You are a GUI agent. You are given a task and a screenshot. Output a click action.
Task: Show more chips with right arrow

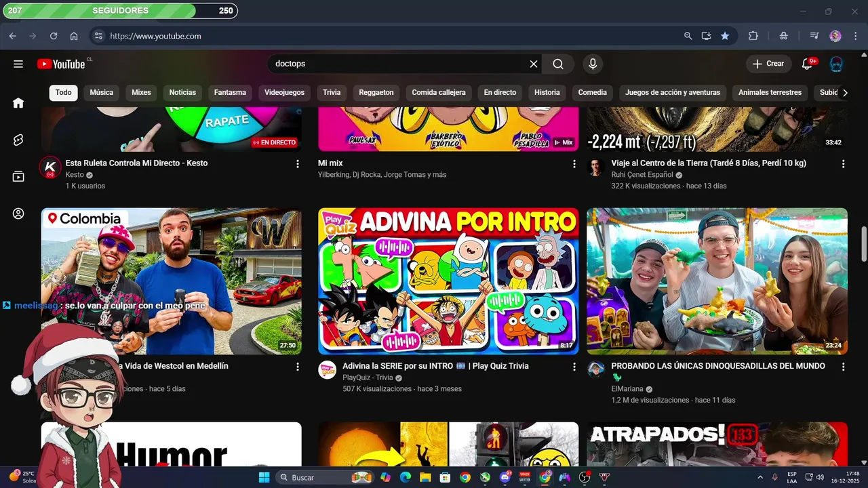coord(845,93)
